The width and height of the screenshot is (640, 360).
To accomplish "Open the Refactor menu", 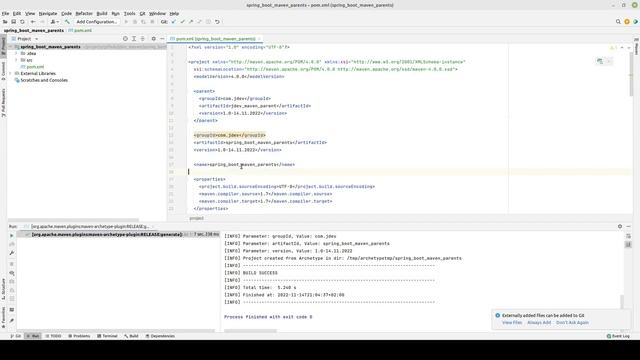I will coord(84,13).
